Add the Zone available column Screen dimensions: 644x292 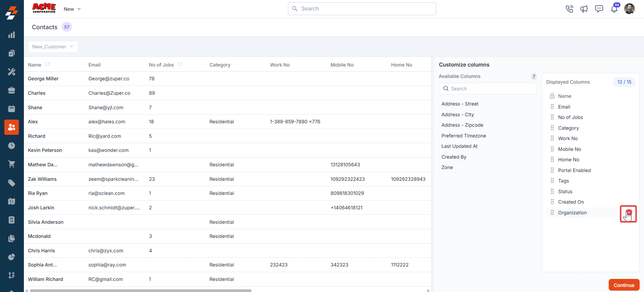(447, 167)
